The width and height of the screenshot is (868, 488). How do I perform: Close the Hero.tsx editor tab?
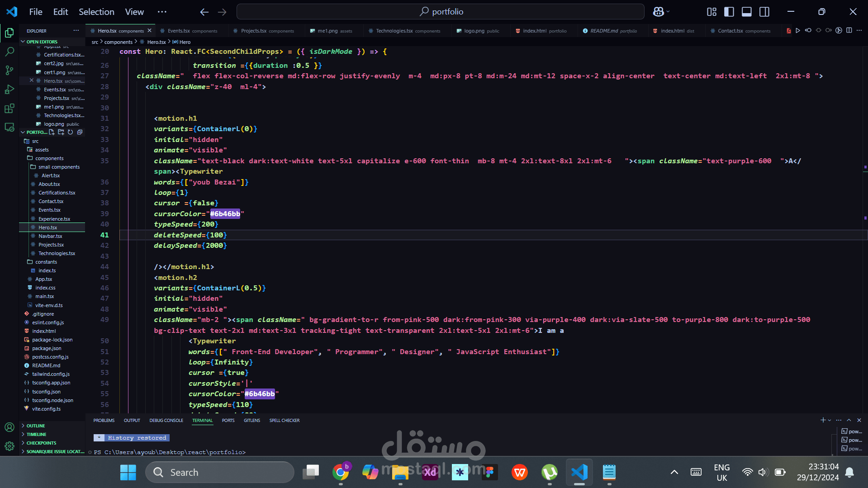[x=149, y=31]
